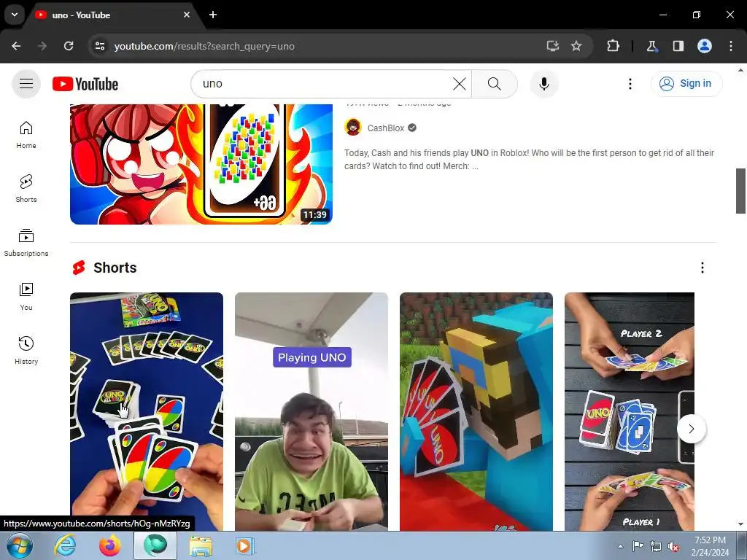Screen dimensions: 747x560
Task: Open YouTube settings three-dot menu
Action: [630, 84]
